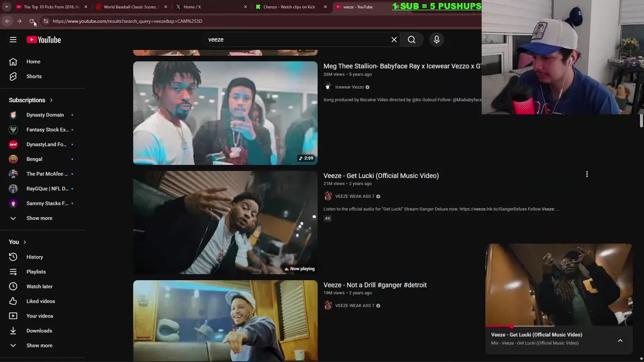Click Not a Drill video thumbnail

coord(225,321)
